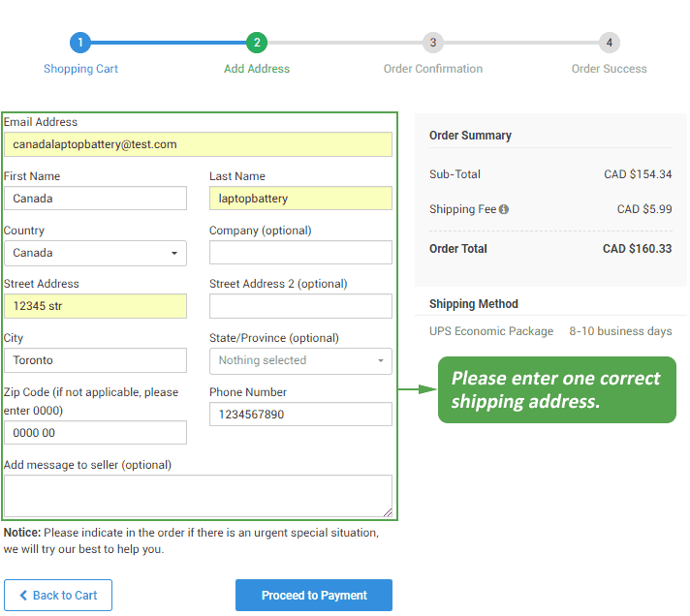Click the message to seller textarea

(x=198, y=496)
